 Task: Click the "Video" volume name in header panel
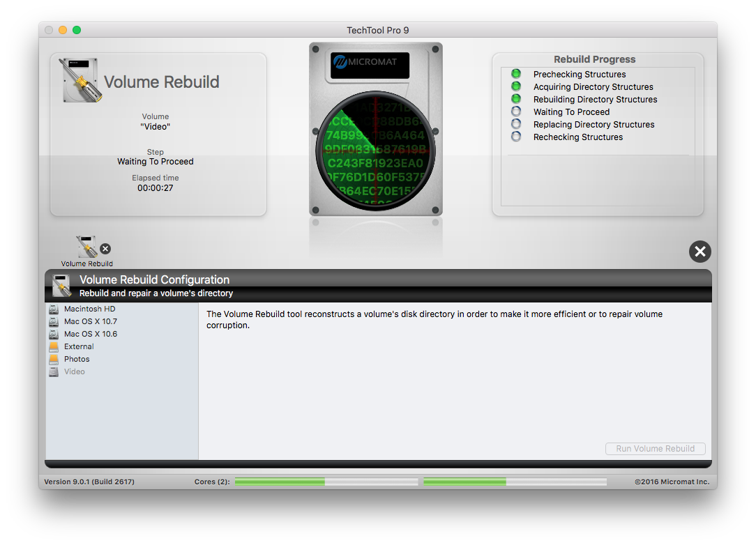[156, 127]
